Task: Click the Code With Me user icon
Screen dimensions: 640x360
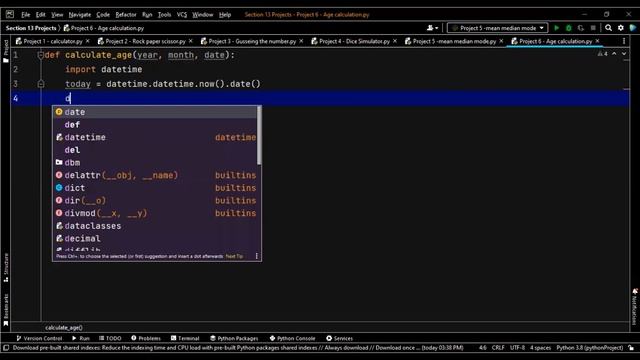Action: tap(432, 28)
